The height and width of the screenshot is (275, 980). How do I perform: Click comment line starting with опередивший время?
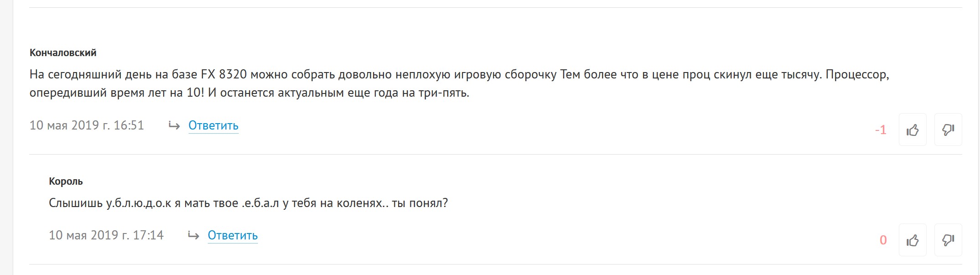coord(249,93)
